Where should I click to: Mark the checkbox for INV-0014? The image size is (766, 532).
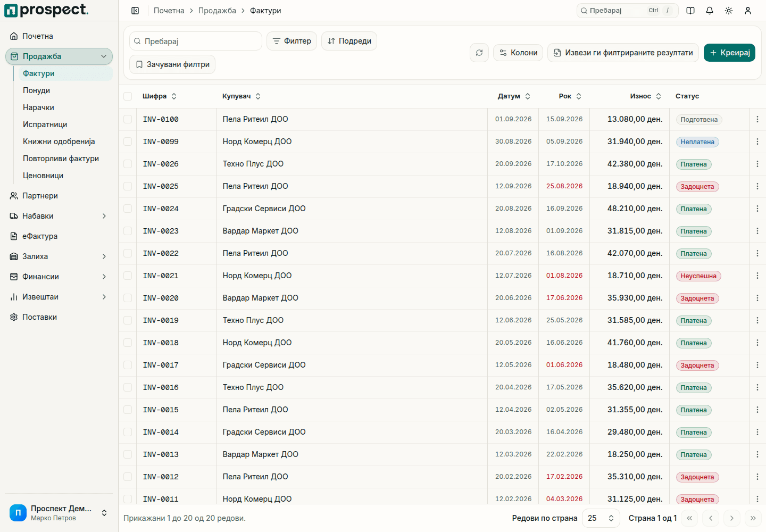pos(128,432)
